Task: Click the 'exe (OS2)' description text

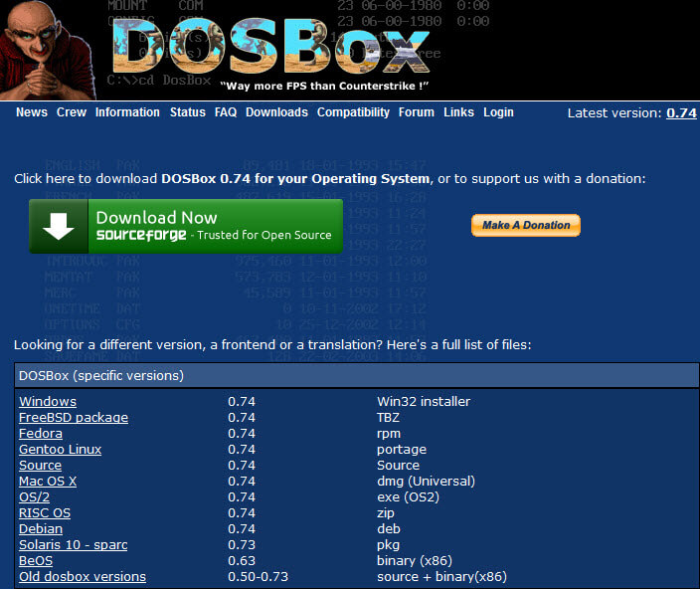Action: [x=408, y=497]
